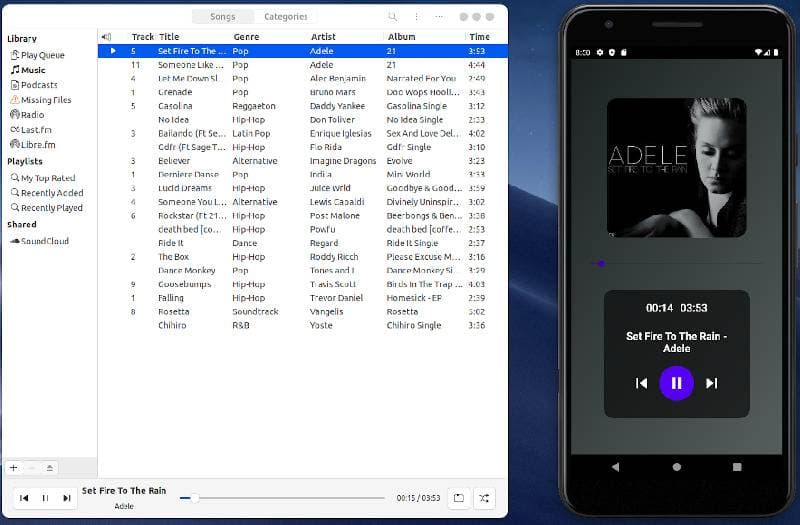Select the No Idea song by Don Toliver
This screenshot has width=800, height=525.
[x=303, y=120]
